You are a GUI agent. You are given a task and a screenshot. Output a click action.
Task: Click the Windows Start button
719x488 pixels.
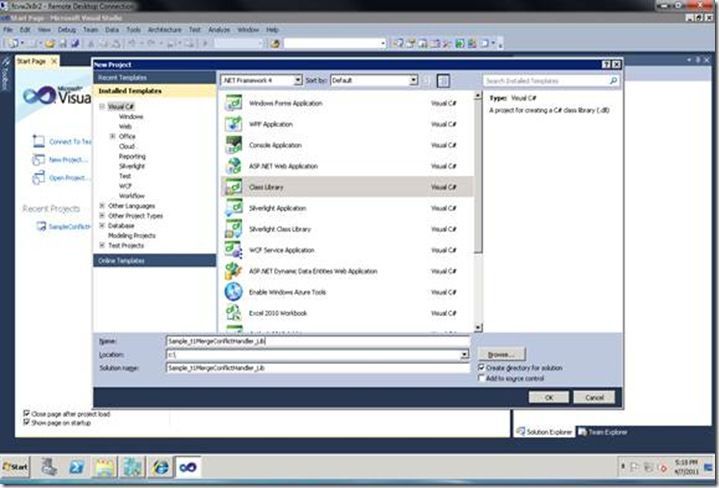click(x=16, y=467)
